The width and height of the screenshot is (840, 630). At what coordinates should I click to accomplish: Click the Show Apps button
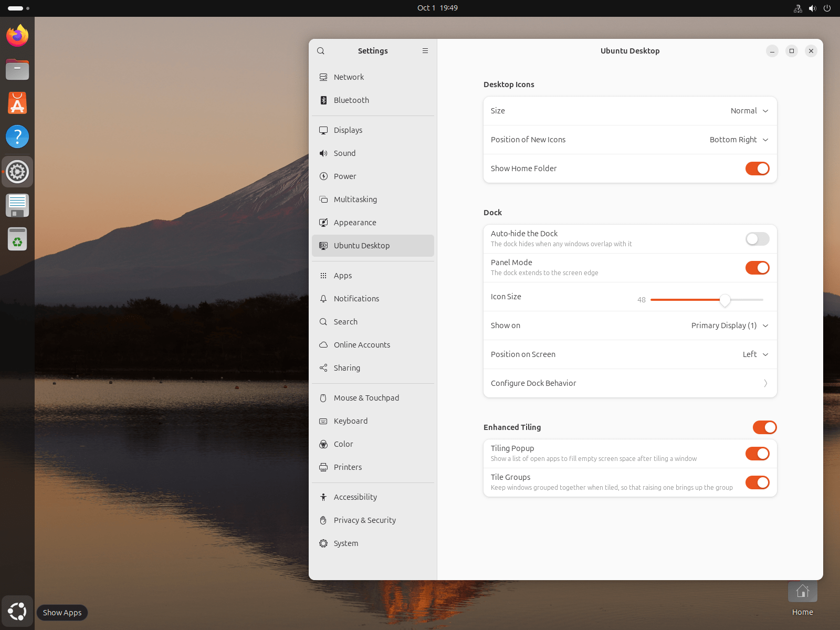(17, 612)
